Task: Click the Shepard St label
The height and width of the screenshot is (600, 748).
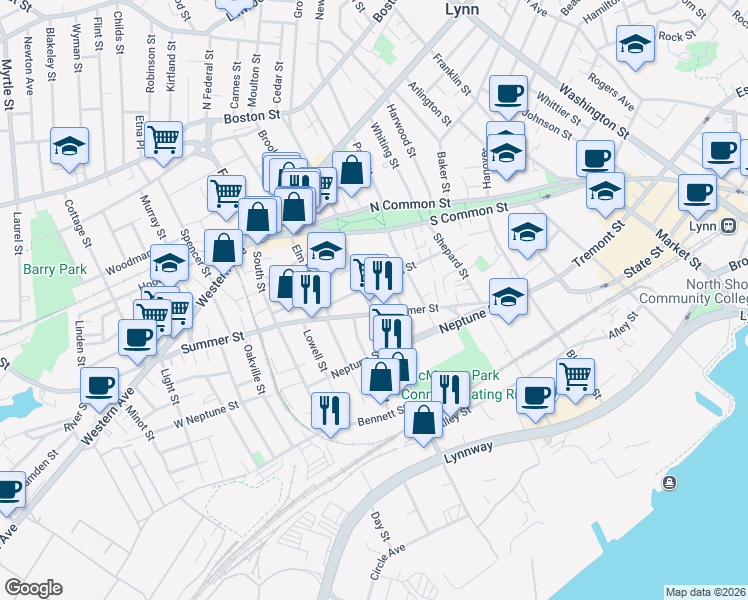Action: [450, 256]
